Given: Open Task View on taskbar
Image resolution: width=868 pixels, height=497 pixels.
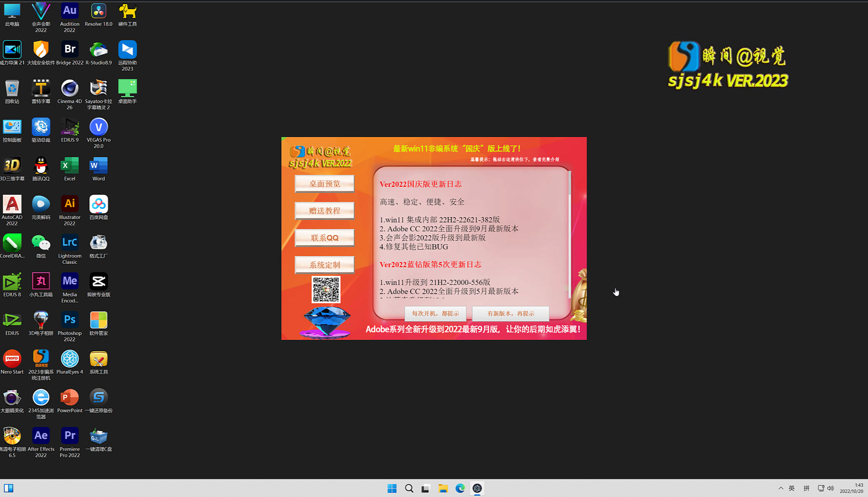Looking at the screenshot, I should coord(426,488).
